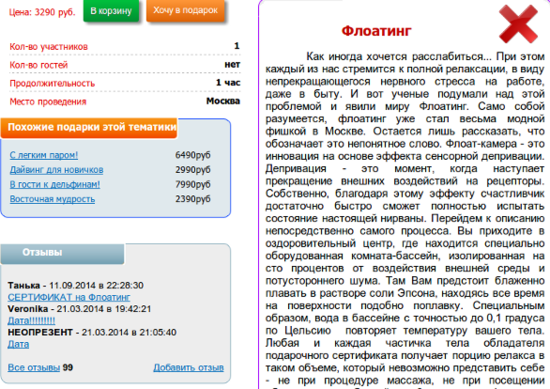The width and height of the screenshot is (550, 389).
Task: Click the price 7990руб
Action: click(193, 185)
